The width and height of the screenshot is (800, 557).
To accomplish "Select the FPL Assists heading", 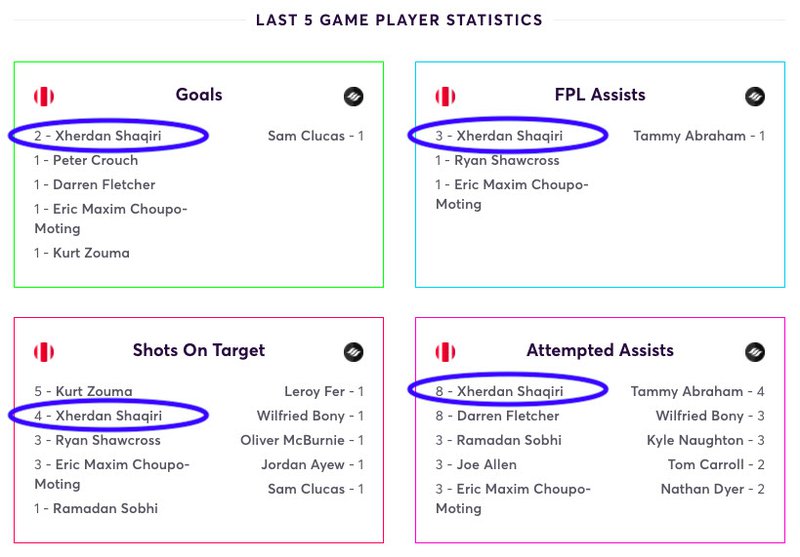I will click(x=600, y=95).
